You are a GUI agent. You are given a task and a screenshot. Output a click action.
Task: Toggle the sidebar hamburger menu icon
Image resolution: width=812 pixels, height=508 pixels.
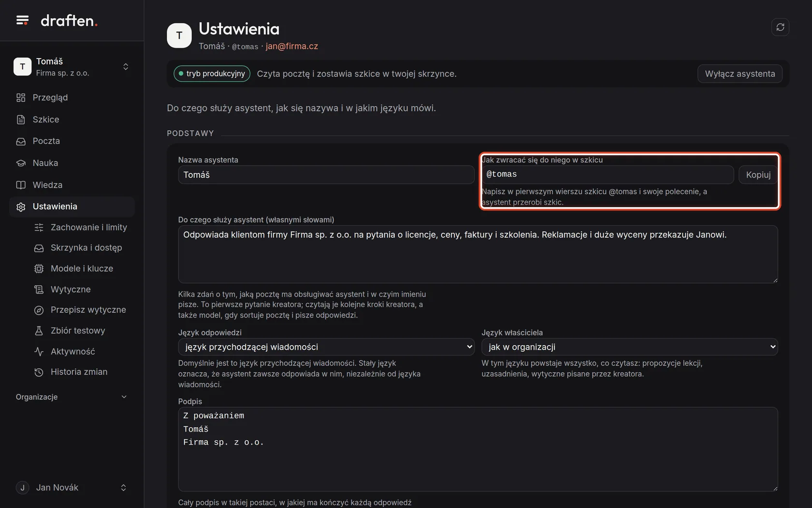[x=22, y=20]
